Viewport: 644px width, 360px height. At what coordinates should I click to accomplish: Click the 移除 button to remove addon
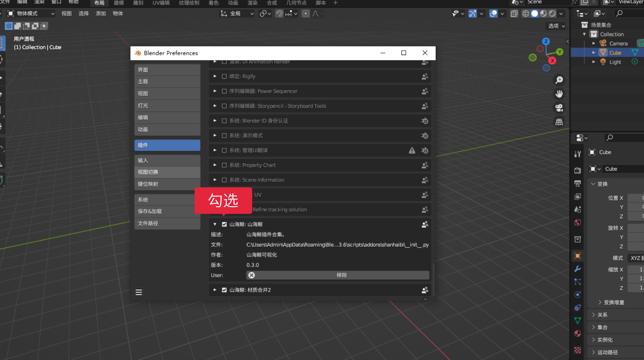click(x=342, y=275)
